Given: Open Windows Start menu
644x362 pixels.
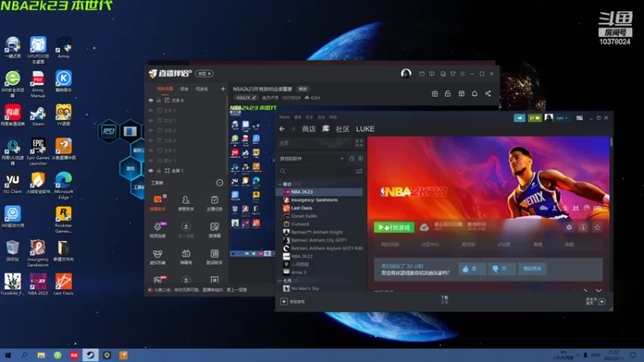Looking at the screenshot, I should (8, 355).
